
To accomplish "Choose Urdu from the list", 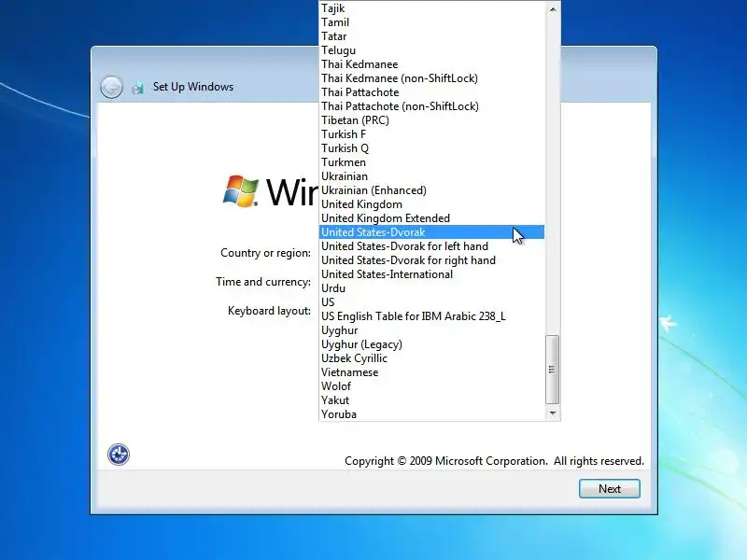I will tap(431, 288).
